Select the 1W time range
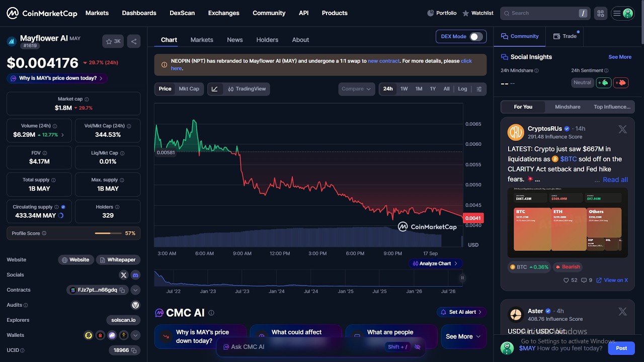The width and height of the screenshot is (644, 362). click(x=404, y=89)
